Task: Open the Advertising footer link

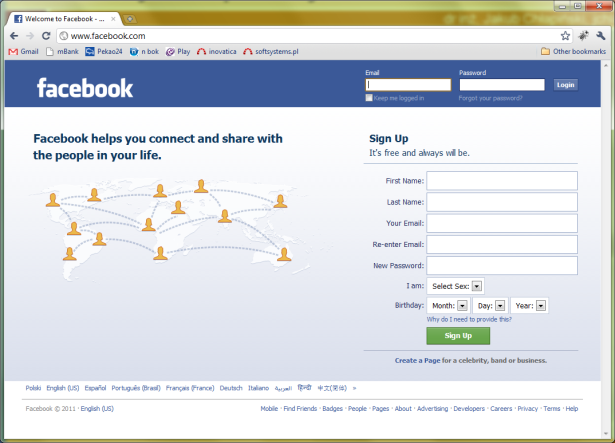Action: [433, 408]
